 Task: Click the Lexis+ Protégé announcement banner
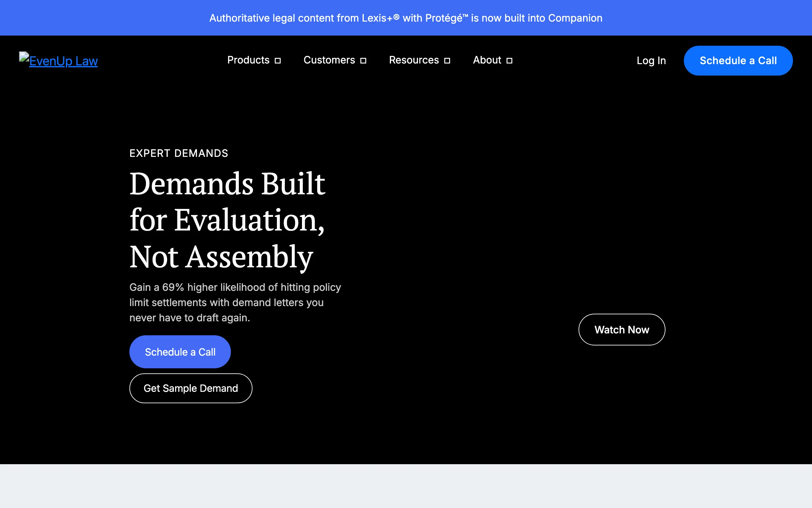[406, 18]
